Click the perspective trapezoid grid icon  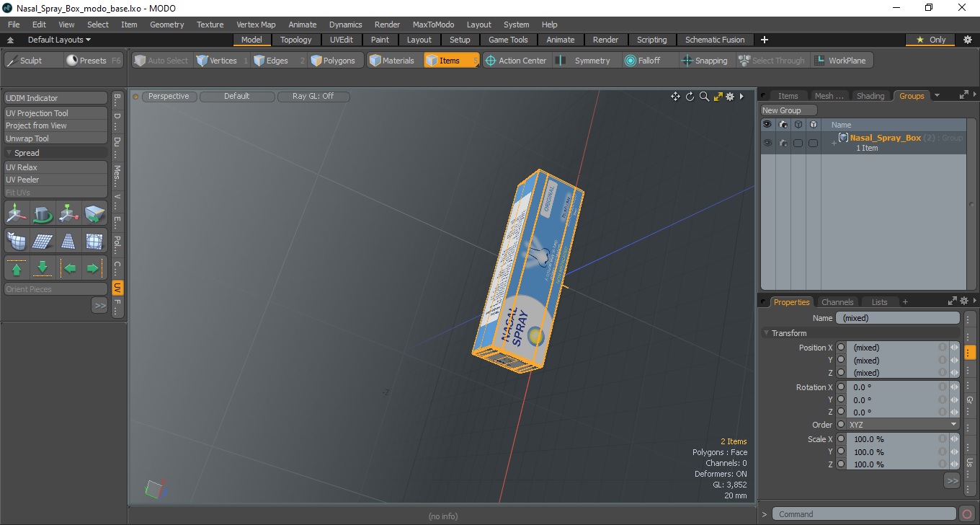point(68,241)
